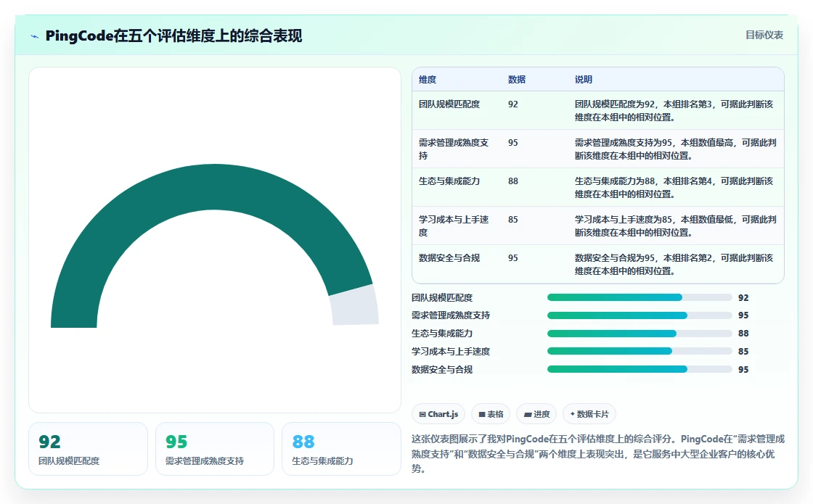Click the 数据卡片 tag chip

click(589, 414)
